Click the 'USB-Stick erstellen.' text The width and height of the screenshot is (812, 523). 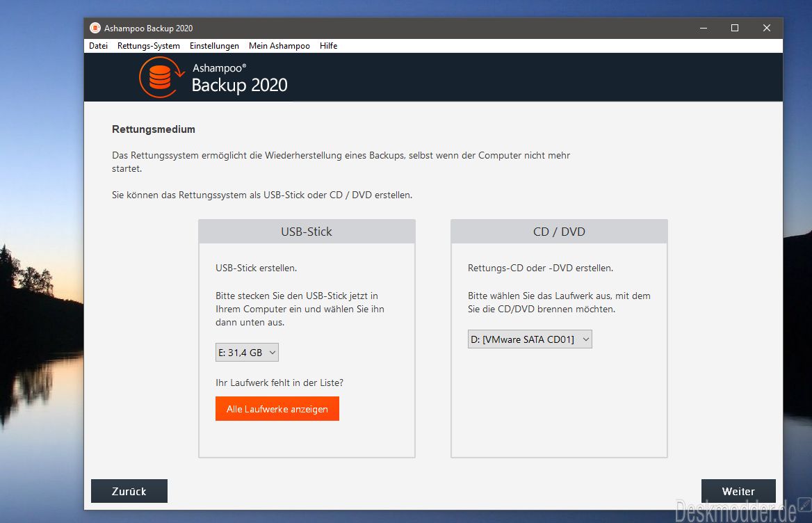point(257,268)
